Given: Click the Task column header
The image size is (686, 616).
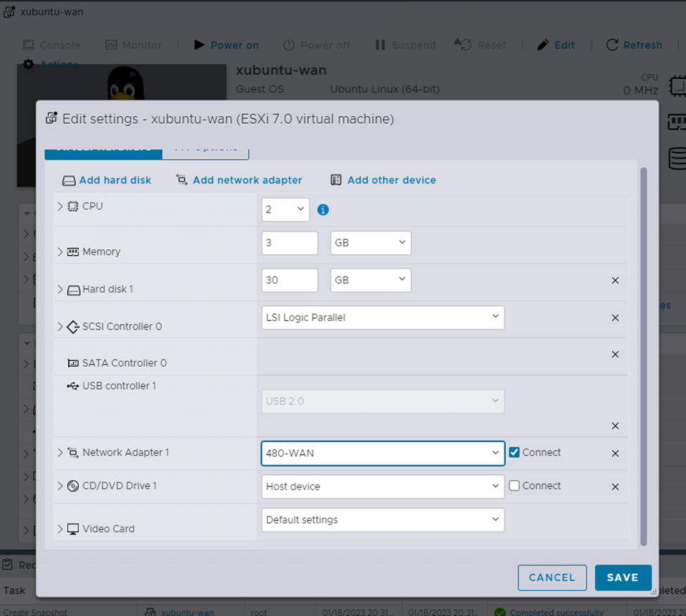Looking at the screenshot, I should point(15,591).
